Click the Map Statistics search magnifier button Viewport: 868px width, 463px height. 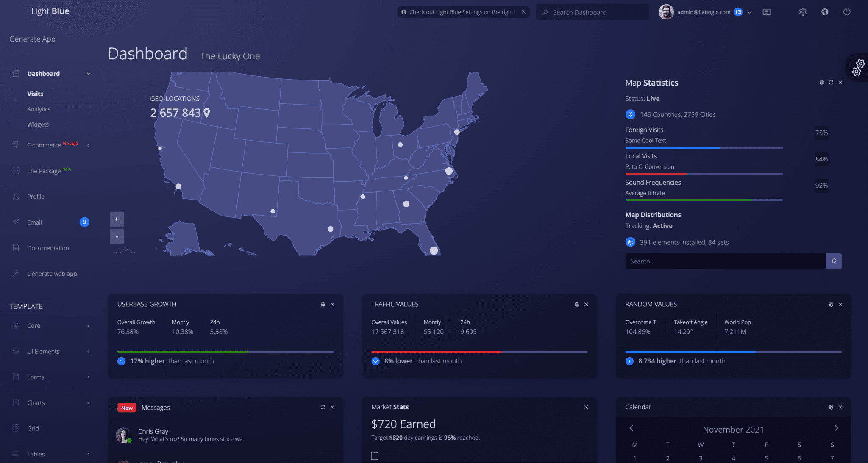click(x=833, y=261)
